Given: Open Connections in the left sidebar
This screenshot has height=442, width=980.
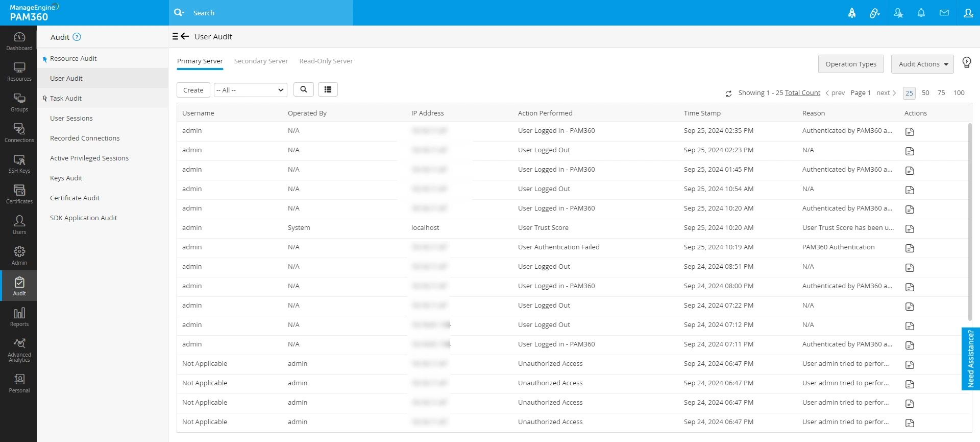Looking at the screenshot, I should 19,133.
